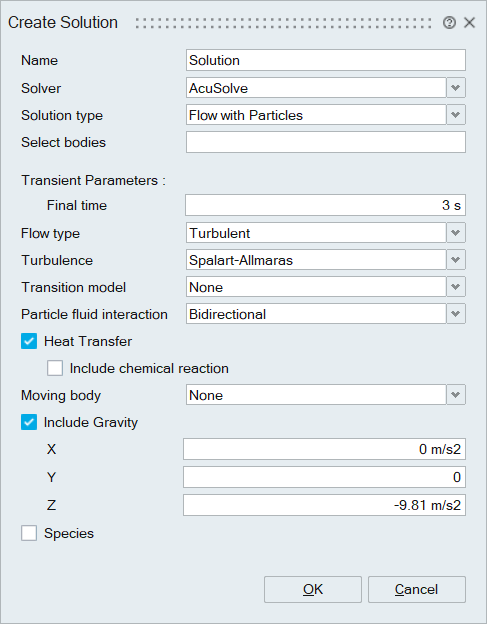Click the Cancel button
The width and height of the screenshot is (487, 624).
[417, 589]
